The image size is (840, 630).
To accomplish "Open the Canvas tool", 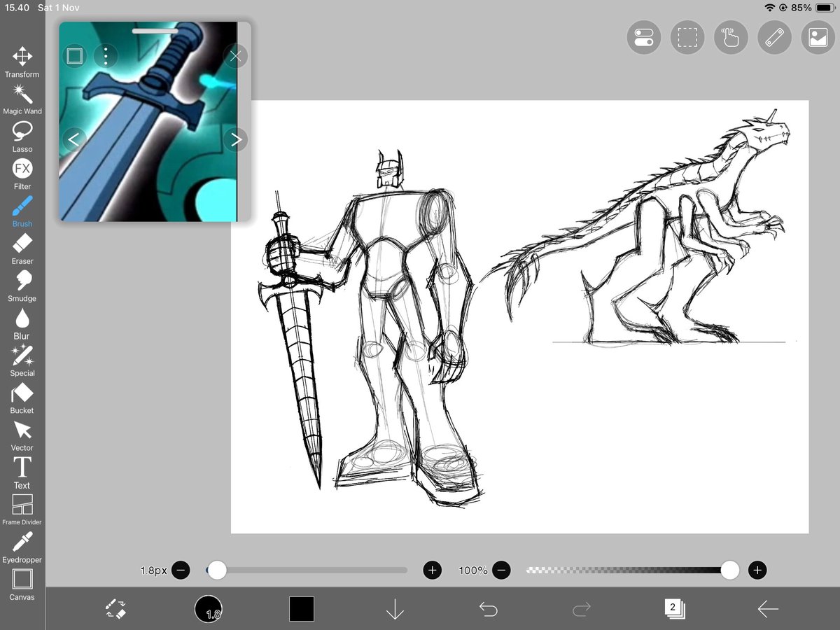I will click(x=22, y=584).
